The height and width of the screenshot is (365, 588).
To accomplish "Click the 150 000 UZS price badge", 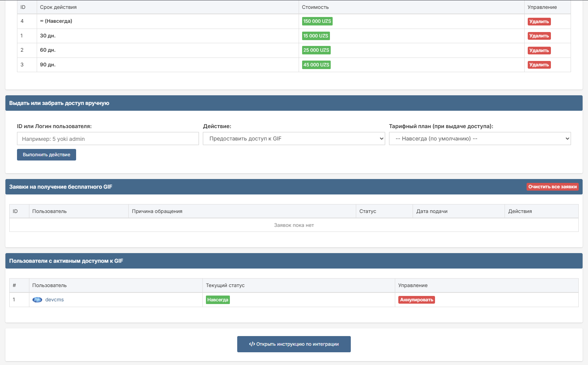I will (x=317, y=21).
